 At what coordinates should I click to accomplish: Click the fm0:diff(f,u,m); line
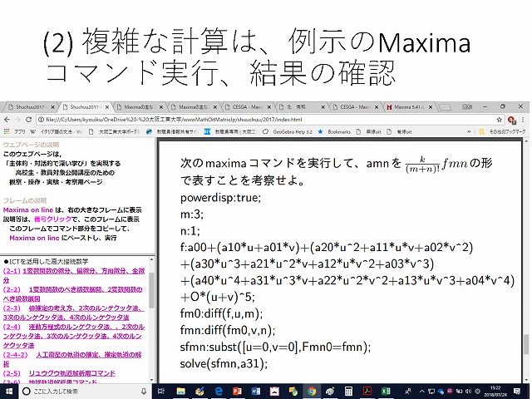[x=222, y=313]
